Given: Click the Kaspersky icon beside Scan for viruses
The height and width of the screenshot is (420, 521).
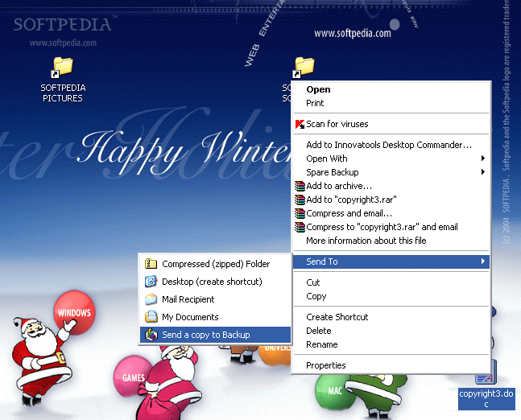Looking at the screenshot, I should (300, 124).
